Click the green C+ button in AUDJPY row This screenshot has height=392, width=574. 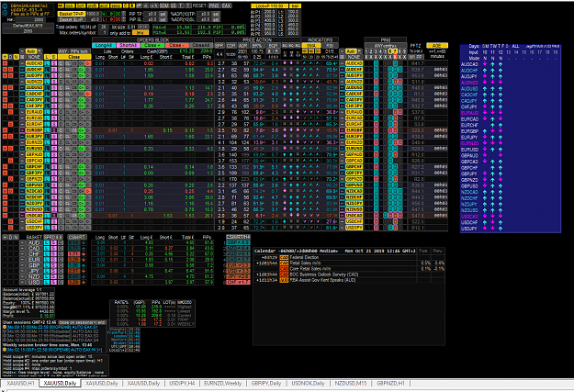pyautogui.click(x=81, y=75)
